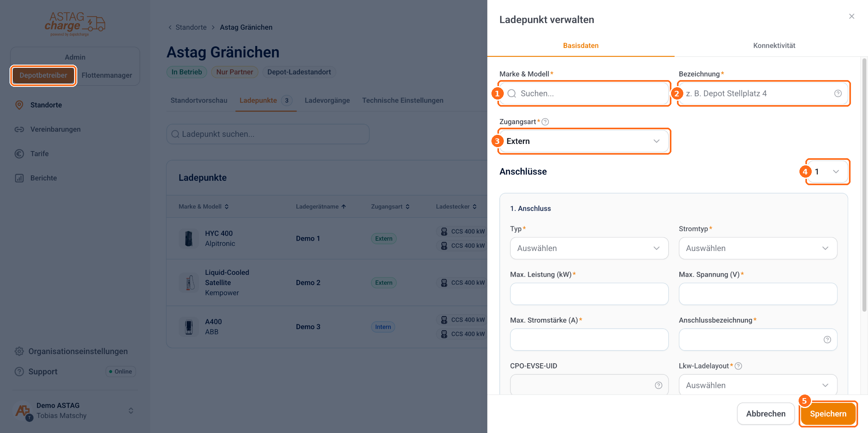Open the Zugangsart Extern dropdown
The width and height of the screenshot is (868, 433).
(x=584, y=141)
